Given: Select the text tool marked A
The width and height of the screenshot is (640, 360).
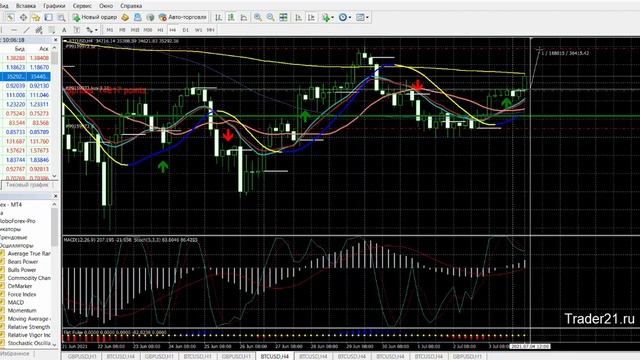Looking at the screenshot, I should (x=64, y=30).
